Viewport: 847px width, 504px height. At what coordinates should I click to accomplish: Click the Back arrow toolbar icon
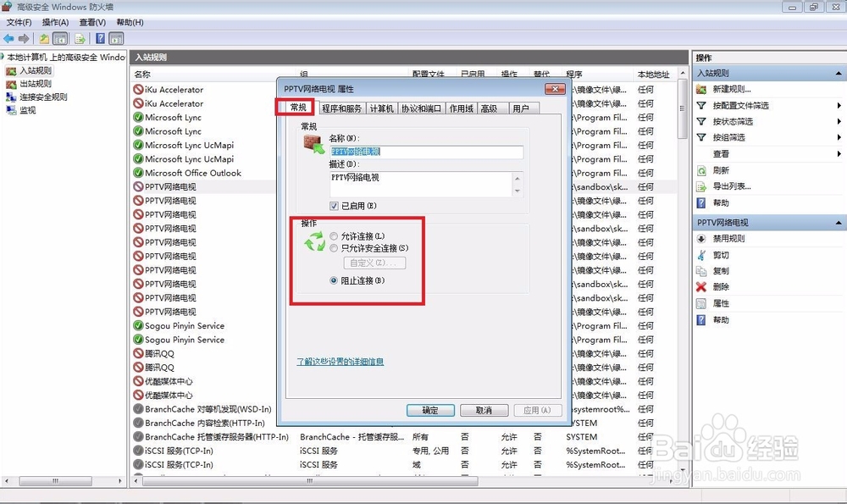point(8,38)
